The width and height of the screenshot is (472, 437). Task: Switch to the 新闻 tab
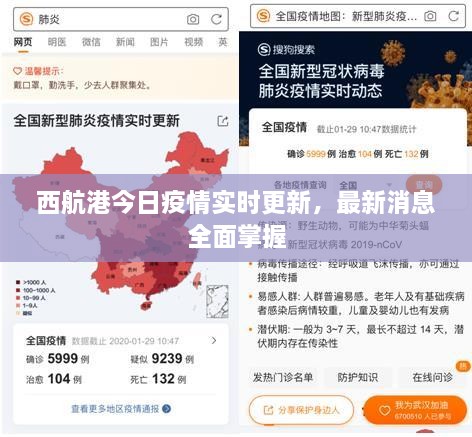click(125, 42)
